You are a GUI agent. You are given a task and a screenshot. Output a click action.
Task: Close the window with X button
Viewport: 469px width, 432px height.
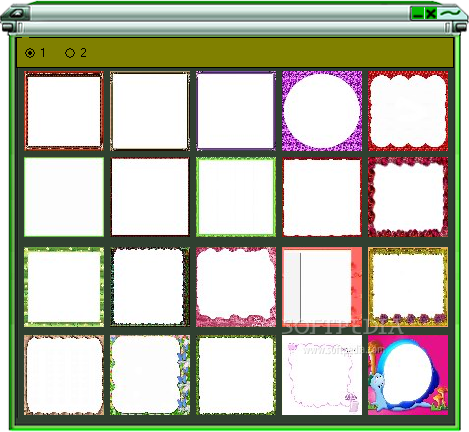(x=431, y=13)
